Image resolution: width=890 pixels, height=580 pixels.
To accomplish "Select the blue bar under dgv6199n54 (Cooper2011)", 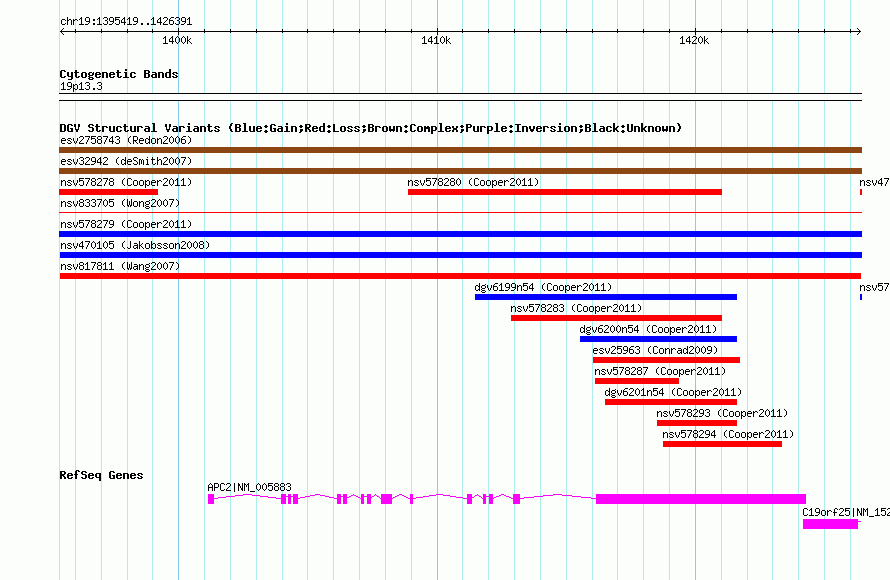I will tap(606, 297).
